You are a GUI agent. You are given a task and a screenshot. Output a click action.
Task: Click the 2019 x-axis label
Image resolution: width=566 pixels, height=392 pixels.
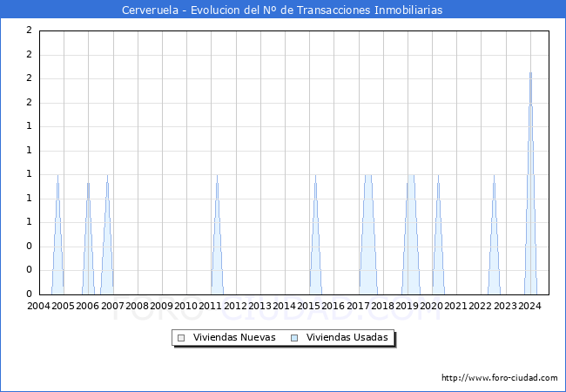(407, 306)
